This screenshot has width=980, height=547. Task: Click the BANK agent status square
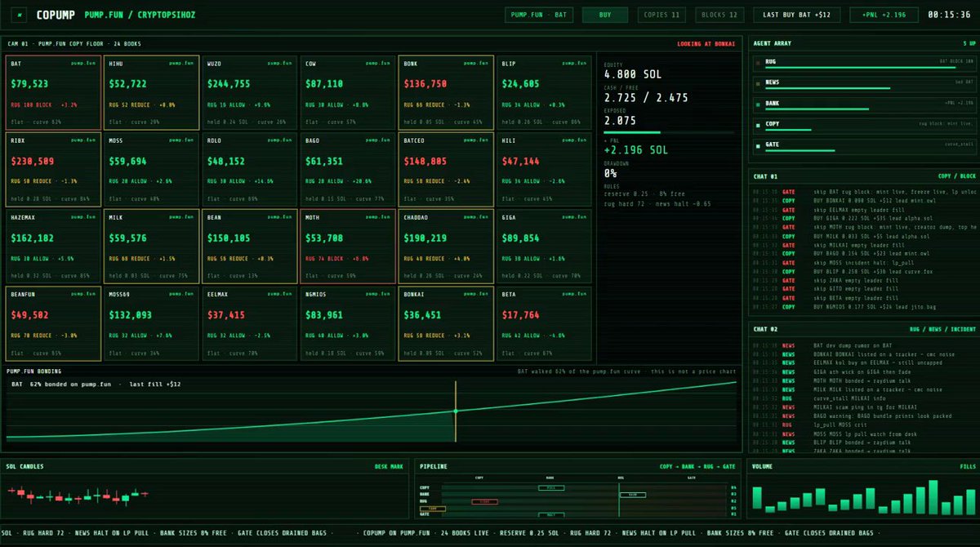tap(759, 104)
